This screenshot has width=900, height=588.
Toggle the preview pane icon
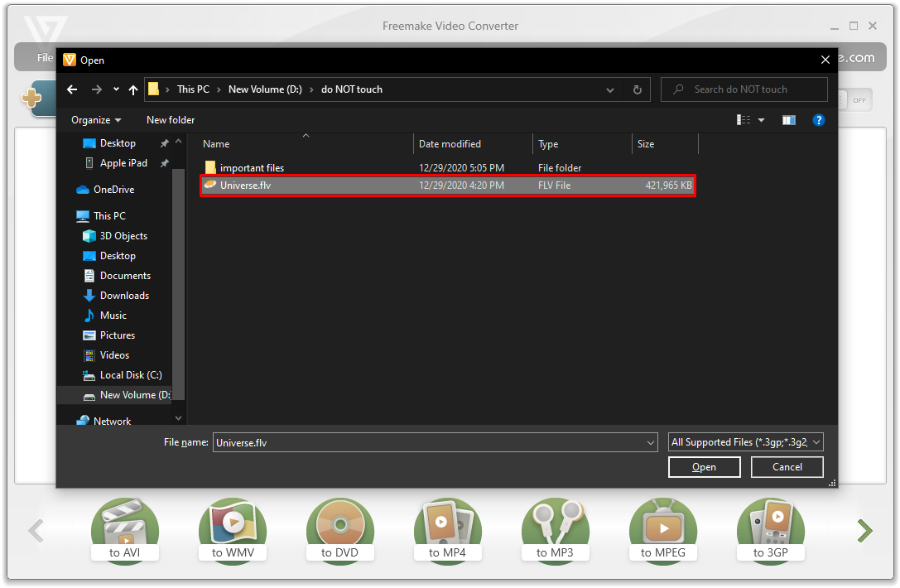click(x=789, y=120)
